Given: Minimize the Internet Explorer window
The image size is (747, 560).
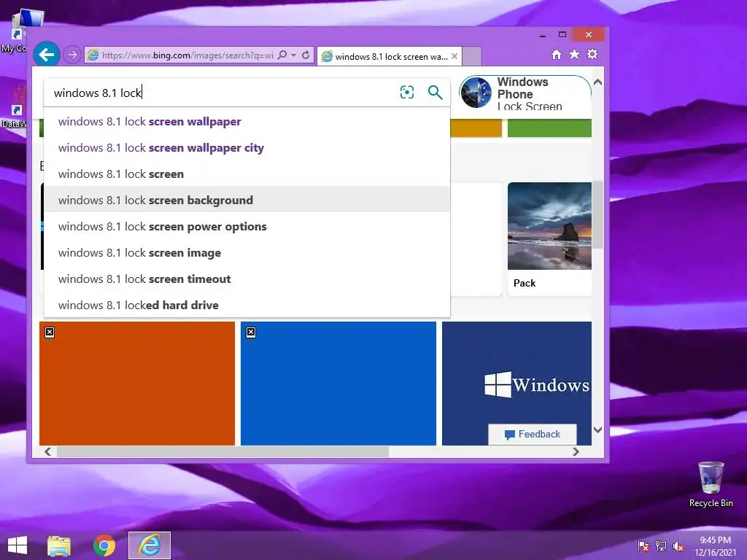Looking at the screenshot, I should pyautogui.click(x=543, y=35).
